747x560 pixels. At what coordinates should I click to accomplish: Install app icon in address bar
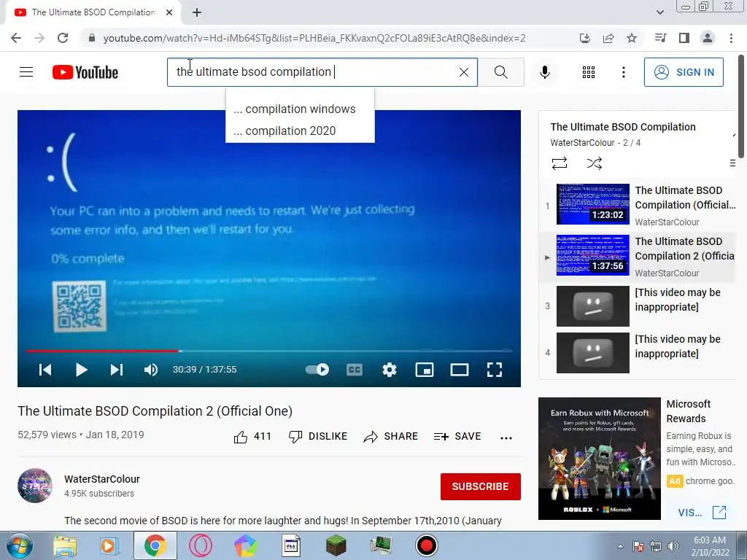coord(584,38)
